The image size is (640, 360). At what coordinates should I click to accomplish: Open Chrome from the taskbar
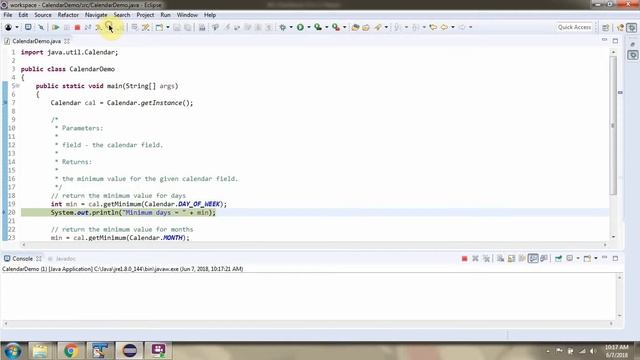[71, 351]
